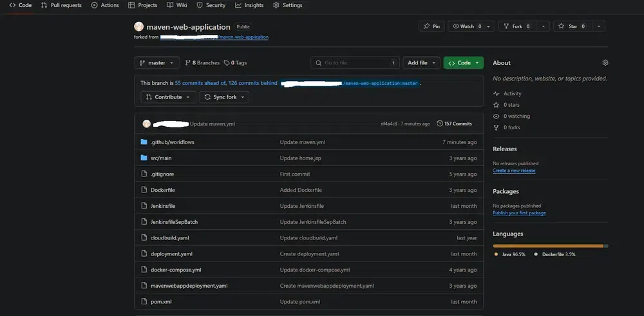This screenshot has height=316, width=644.
Task: Open the Update home.jsp commit message
Action: tap(301, 158)
